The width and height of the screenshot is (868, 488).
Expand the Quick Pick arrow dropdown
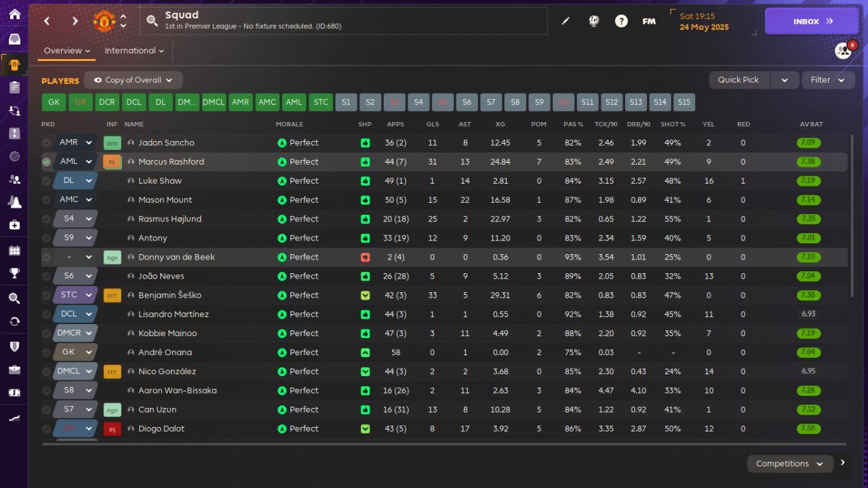pos(785,80)
